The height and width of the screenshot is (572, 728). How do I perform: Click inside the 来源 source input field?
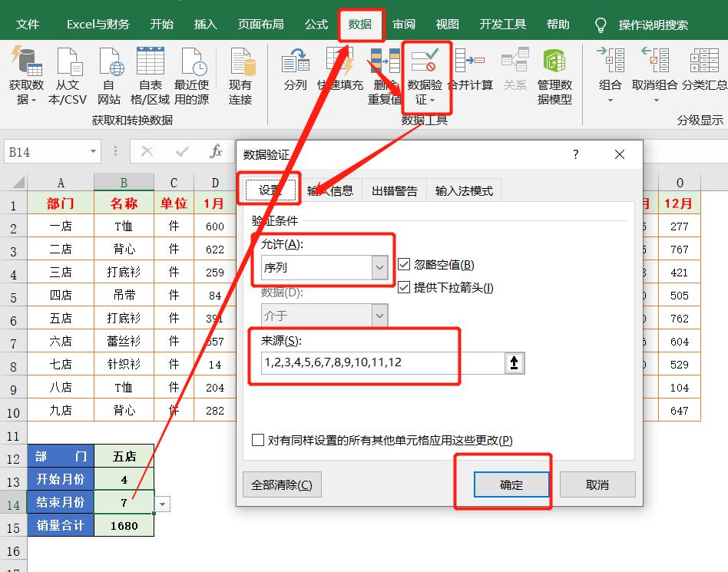click(x=369, y=362)
